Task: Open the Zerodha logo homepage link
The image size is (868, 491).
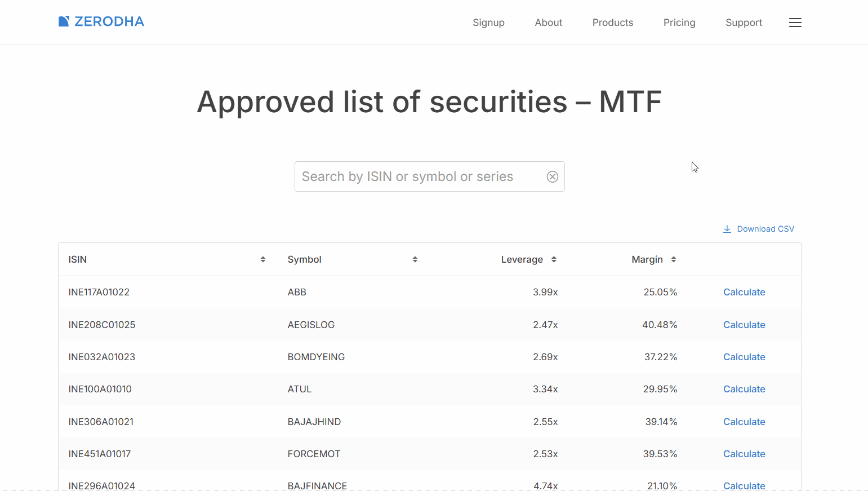Action: pos(101,21)
